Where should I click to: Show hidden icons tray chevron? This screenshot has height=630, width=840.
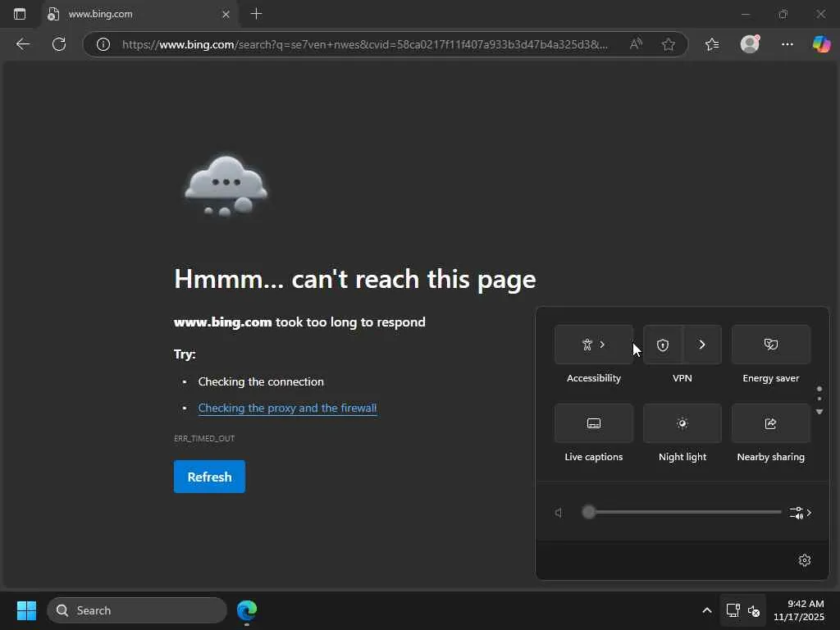tap(707, 610)
